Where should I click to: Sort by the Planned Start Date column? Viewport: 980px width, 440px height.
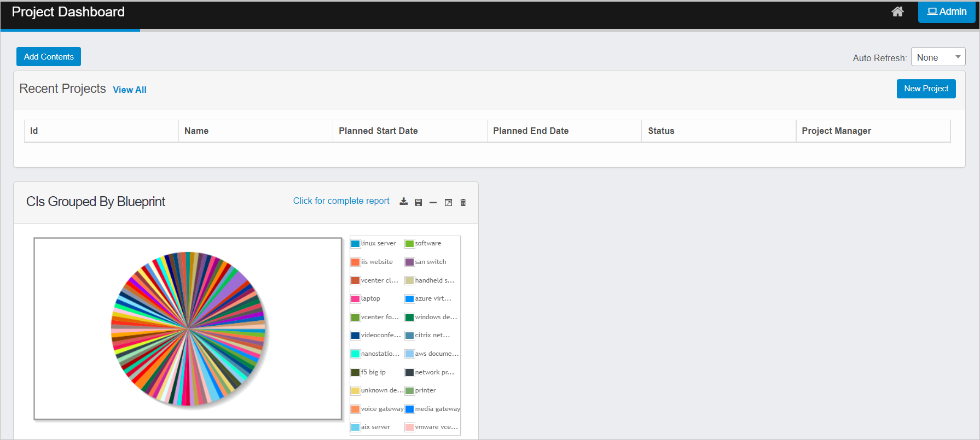(378, 131)
